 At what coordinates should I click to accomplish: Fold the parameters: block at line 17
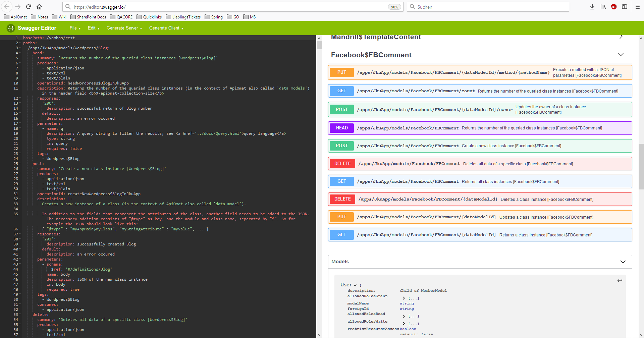click(20, 123)
